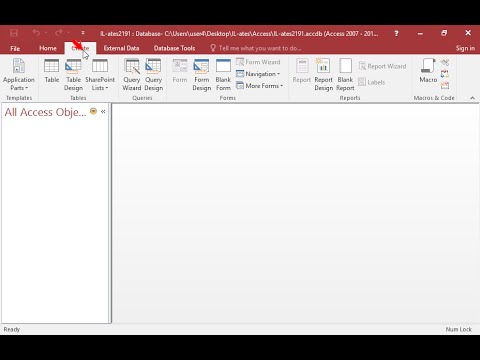Save using the Quick Access icon
This screenshot has height=360, width=480.
(14, 33)
